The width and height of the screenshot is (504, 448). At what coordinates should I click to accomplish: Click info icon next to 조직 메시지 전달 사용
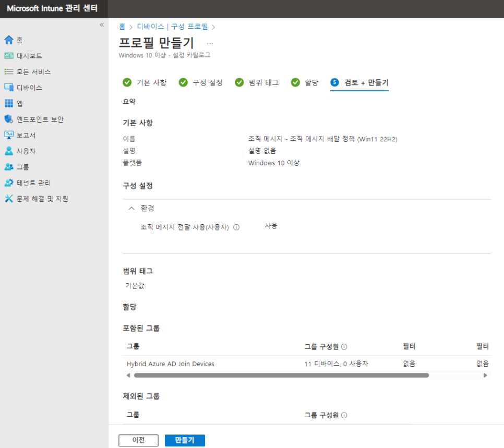coord(236,227)
